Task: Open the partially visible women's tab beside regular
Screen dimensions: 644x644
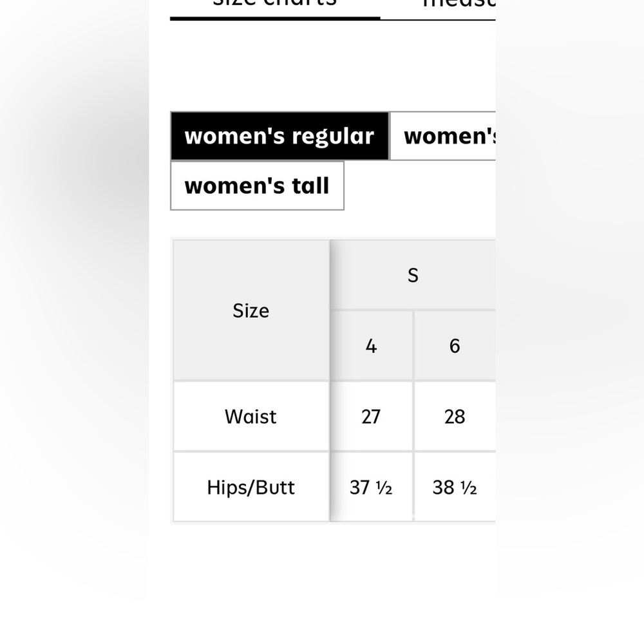Action: pos(443,137)
